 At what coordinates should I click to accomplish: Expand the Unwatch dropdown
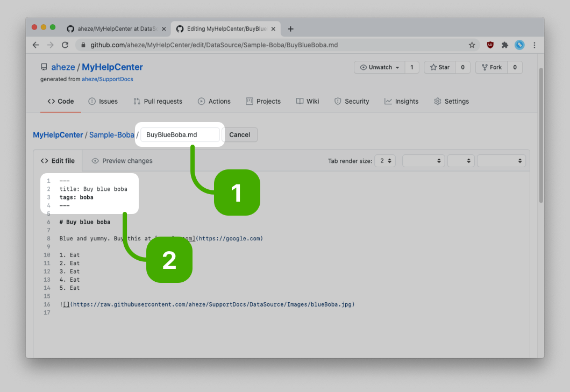coord(380,67)
